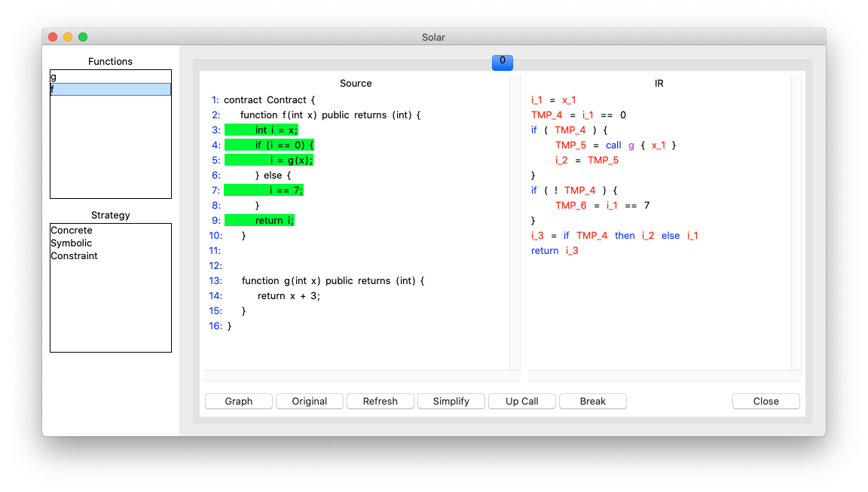
Task: Click 'return i_3' line in IR pane
Action: point(555,251)
